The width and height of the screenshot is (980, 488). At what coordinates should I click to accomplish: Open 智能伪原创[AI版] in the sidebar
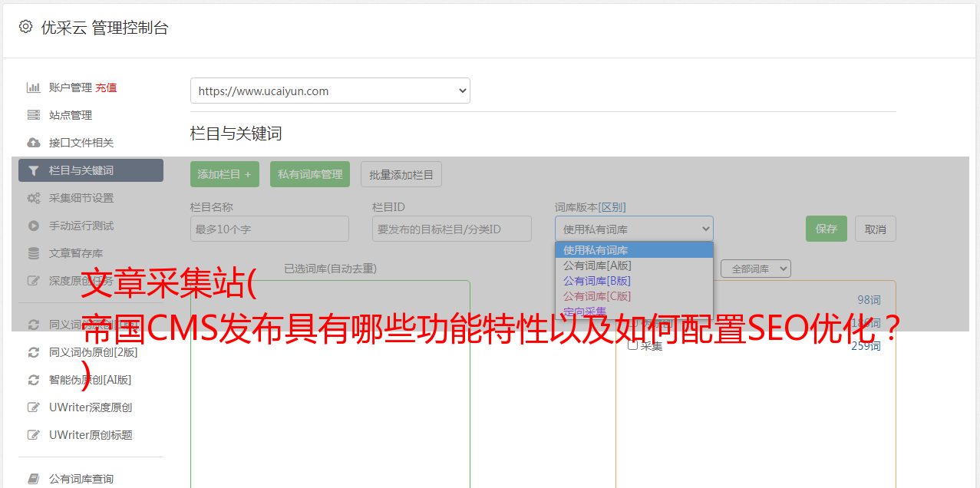point(91,380)
